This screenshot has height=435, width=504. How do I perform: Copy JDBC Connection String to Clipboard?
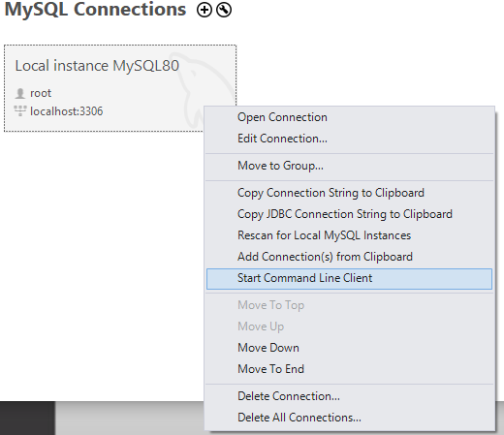[x=349, y=214]
